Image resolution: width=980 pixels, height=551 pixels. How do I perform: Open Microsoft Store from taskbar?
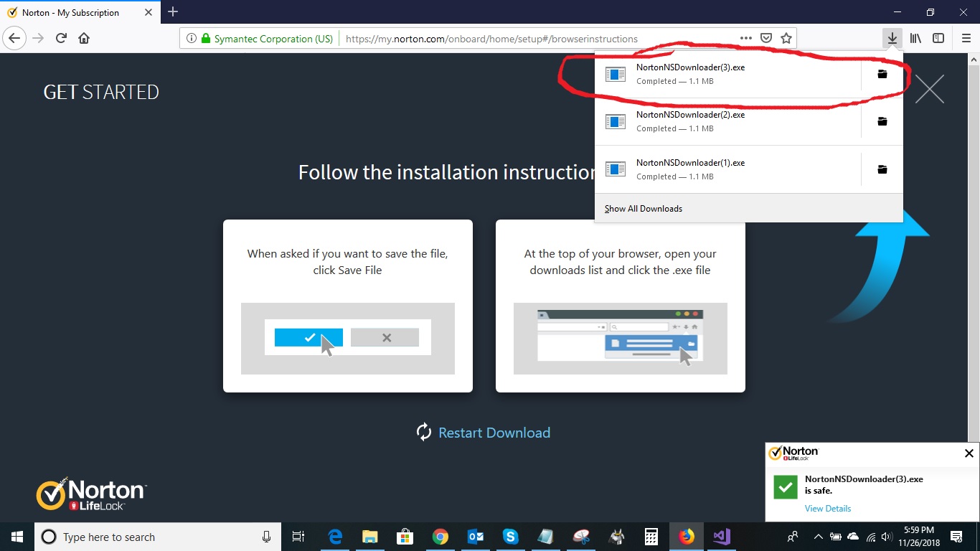(x=405, y=537)
